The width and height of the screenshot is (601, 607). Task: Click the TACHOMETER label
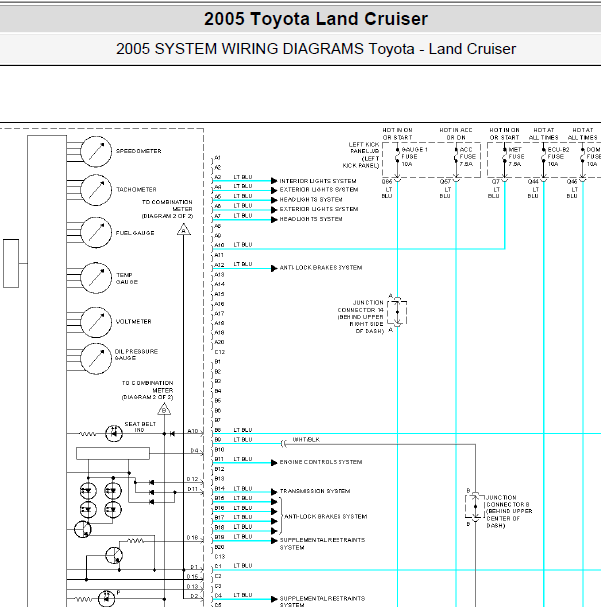click(x=136, y=189)
